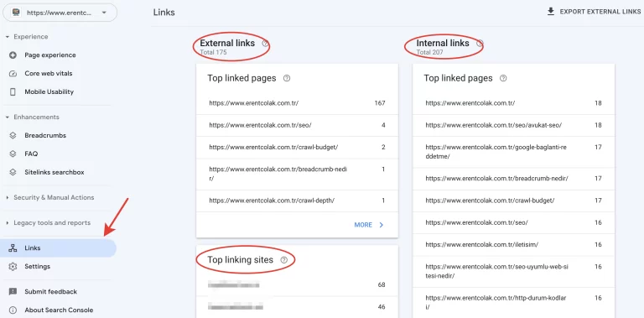644x318 pixels.
Task: Open internal /iletisim/ row
Action: (x=514, y=245)
